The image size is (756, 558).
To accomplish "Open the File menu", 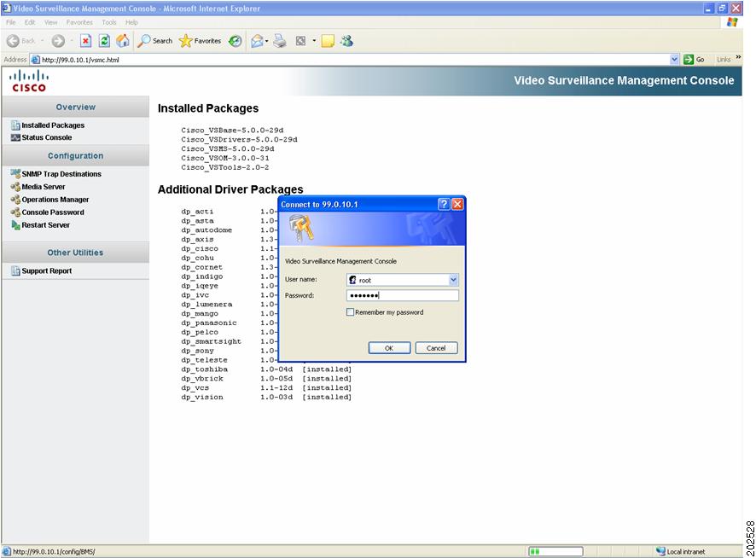I will [10, 22].
